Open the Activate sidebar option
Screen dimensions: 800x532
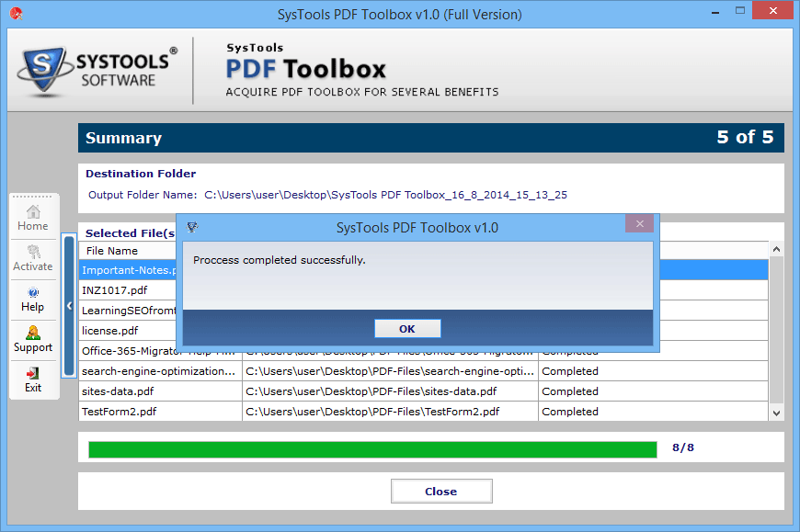tap(33, 258)
